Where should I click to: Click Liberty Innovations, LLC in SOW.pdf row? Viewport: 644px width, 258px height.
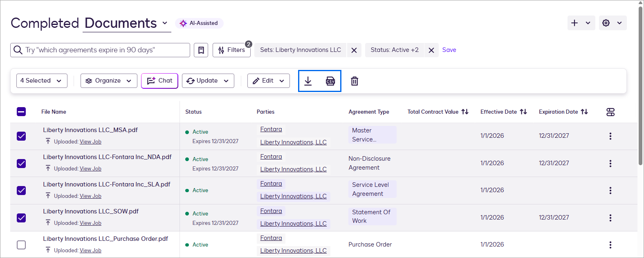293,224
